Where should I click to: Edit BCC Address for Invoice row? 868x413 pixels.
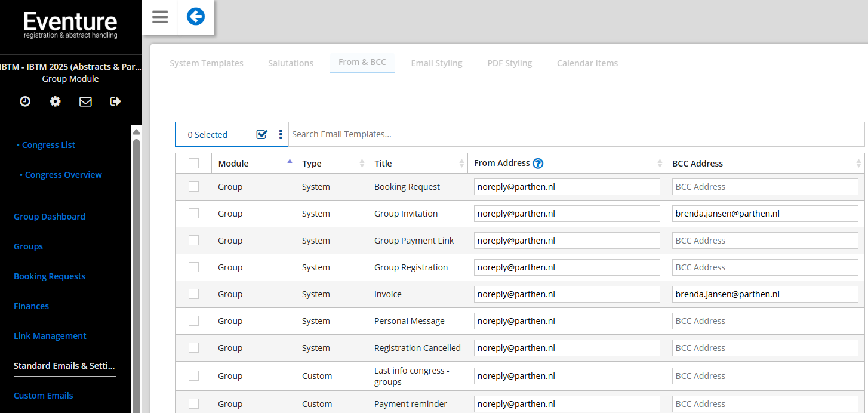765,294
